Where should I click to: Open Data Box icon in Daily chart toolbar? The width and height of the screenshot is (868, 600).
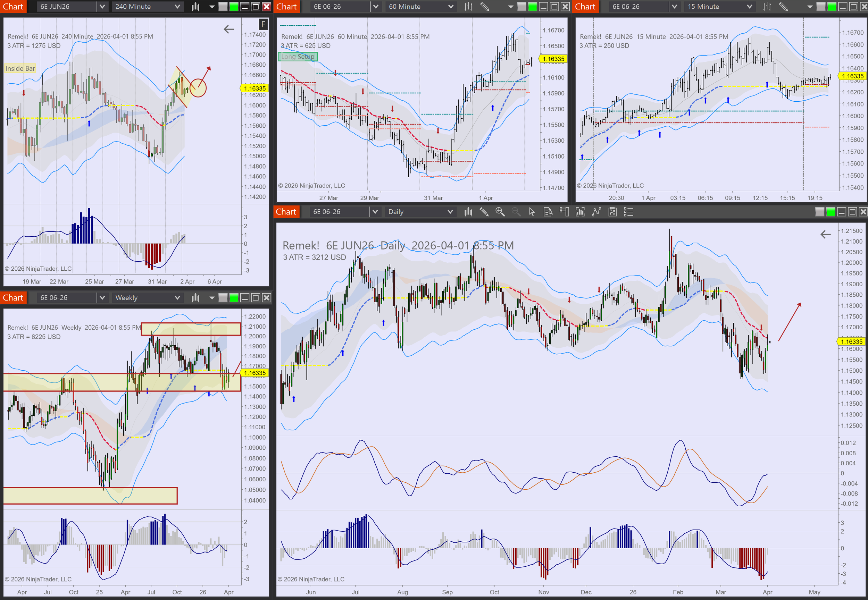tap(548, 212)
